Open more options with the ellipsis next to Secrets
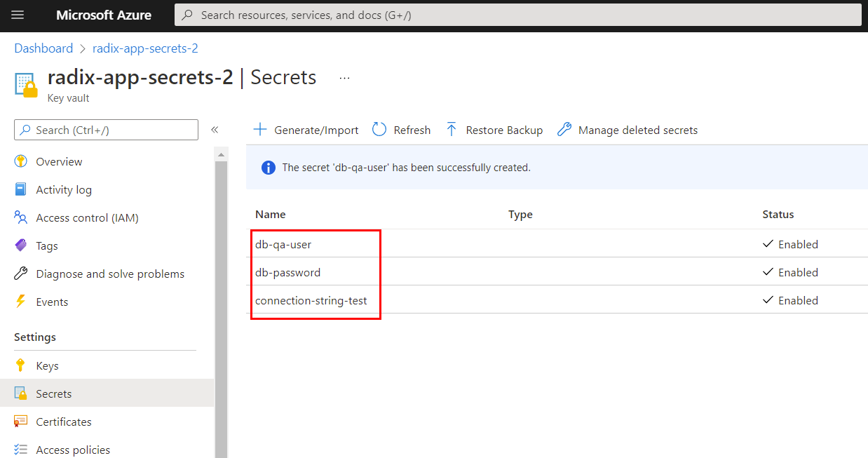 point(344,77)
